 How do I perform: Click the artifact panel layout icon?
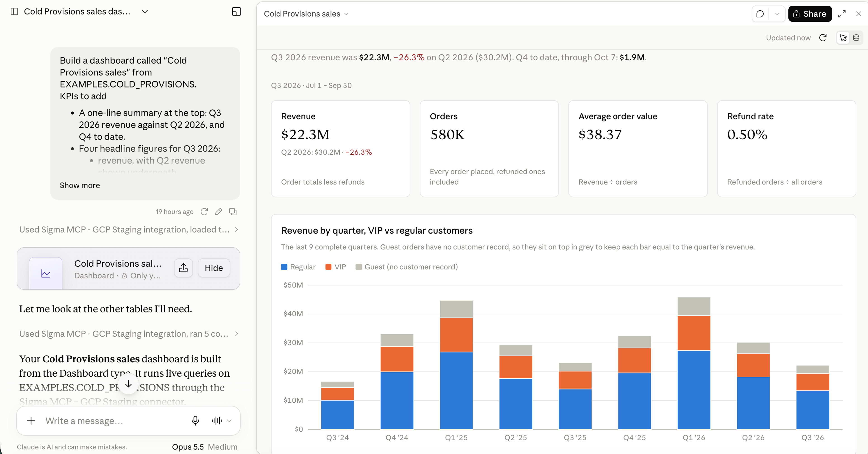coord(236,12)
